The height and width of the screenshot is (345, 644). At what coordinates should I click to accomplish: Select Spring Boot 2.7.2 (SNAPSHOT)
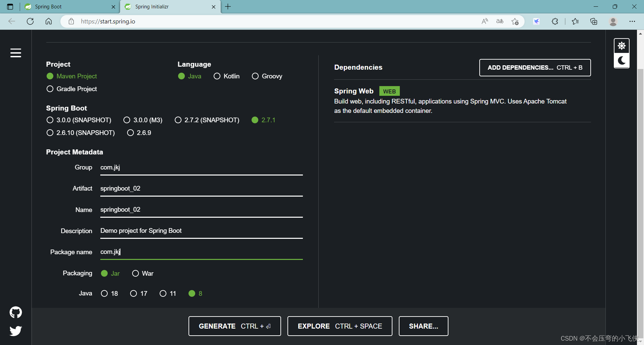[207, 120]
